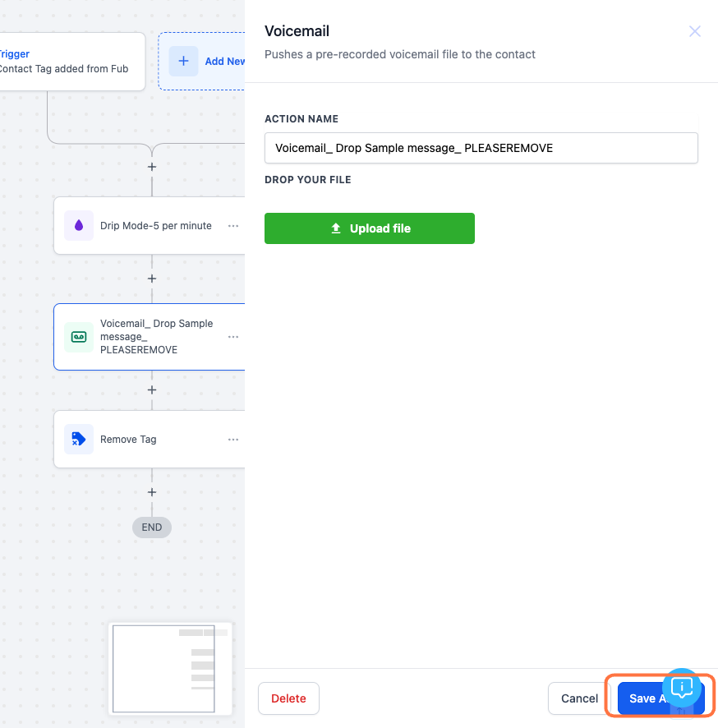Screen dimensions: 718x728
Task: Delete this voicemail action
Action: (x=288, y=698)
